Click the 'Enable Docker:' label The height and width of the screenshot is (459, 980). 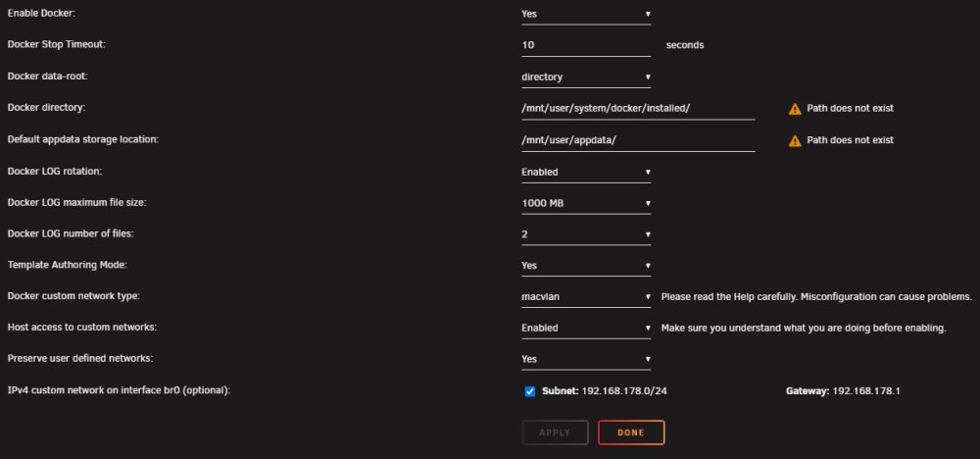[41, 13]
